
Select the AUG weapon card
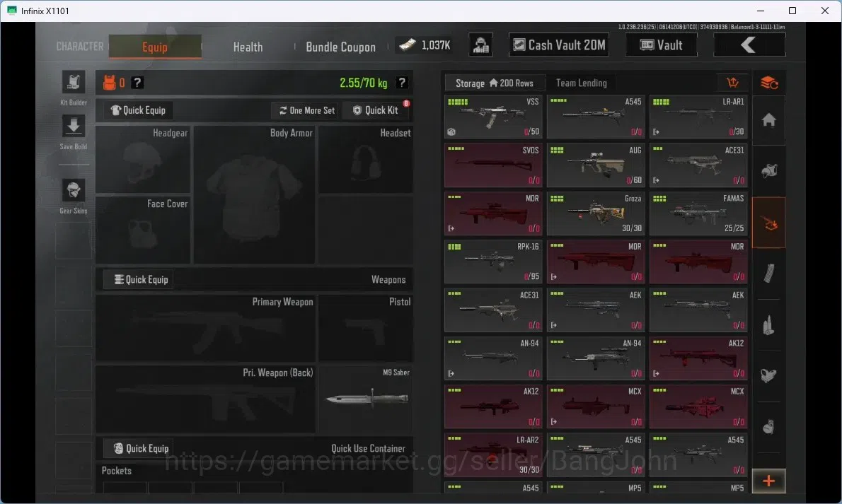pyautogui.click(x=596, y=165)
